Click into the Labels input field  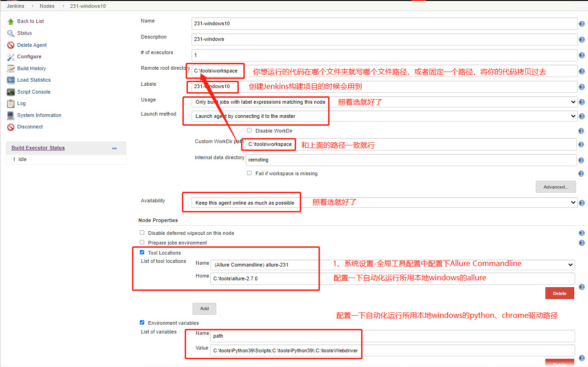tap(385, 87)
